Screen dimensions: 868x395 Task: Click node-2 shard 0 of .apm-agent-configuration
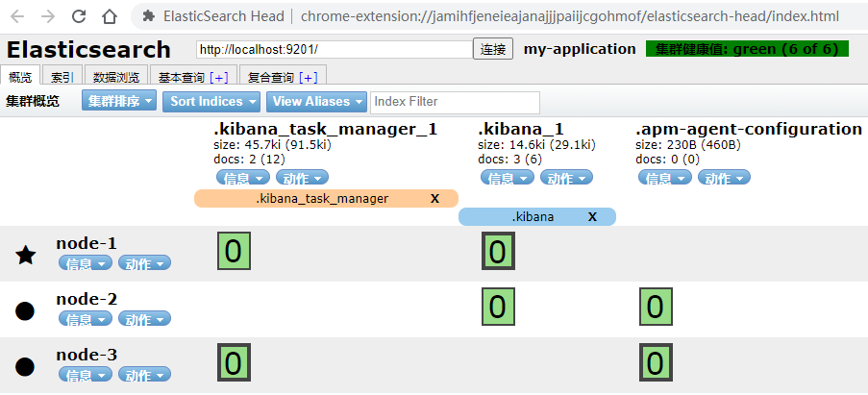(x=655, y=308)
